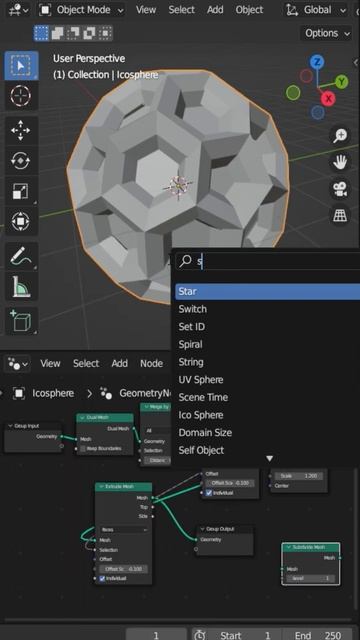This screenshot has height=640, width=360.
Task: Open the Object menu
Action: [249, 10]
